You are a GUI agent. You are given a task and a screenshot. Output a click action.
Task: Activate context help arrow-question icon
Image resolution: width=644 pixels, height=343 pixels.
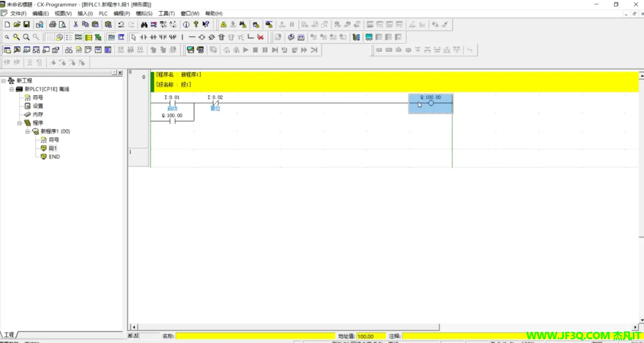coord(206,25)
